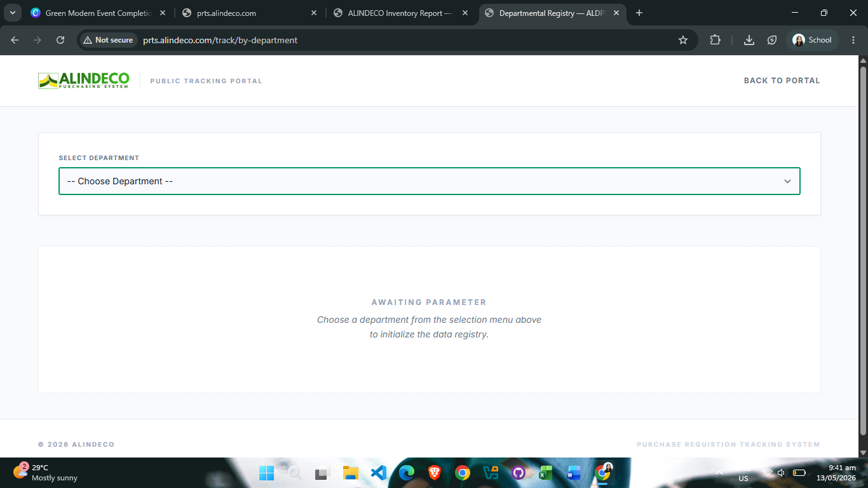Open the browser Extensions puzzle icon
Image resolution: width=868 pixels, height=488 pixels.
[715, 40]
